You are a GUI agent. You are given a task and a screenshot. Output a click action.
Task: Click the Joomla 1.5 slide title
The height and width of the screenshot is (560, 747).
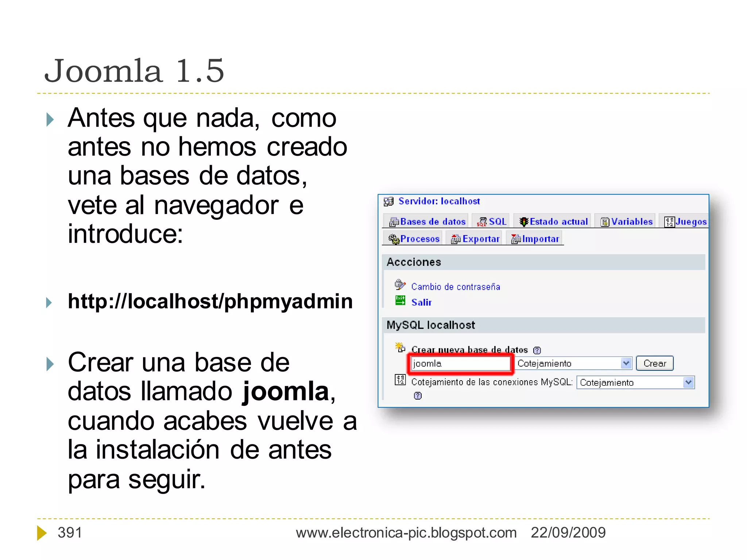[x=134, y=70]
